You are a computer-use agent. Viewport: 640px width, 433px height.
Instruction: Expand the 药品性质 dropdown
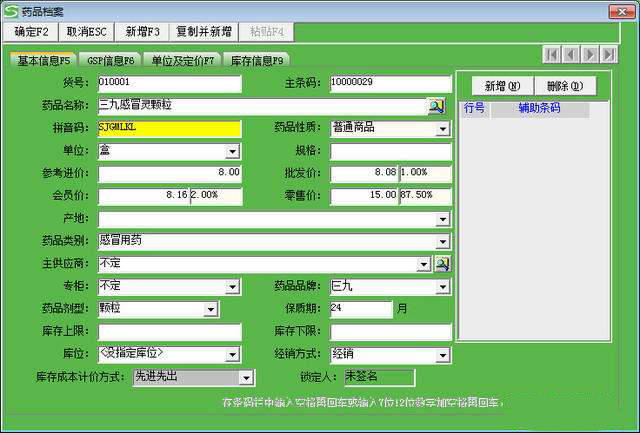coord(442,129)
